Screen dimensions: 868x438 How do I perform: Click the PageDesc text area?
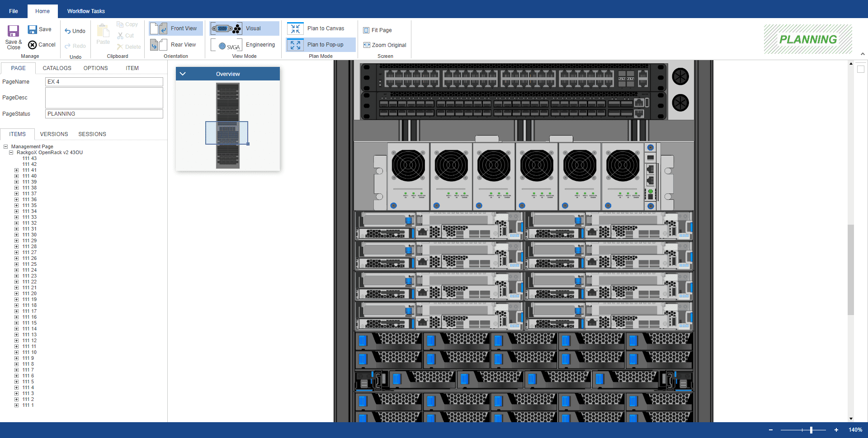tap(104, 98)
